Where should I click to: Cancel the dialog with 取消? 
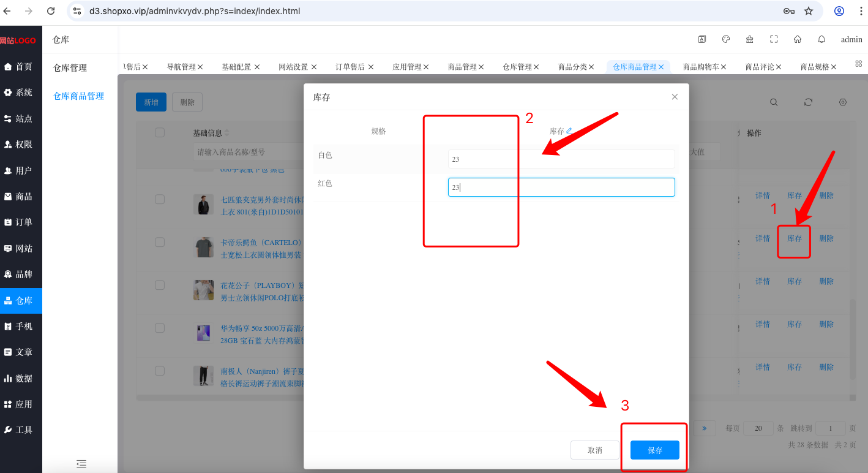coord(595,450)
